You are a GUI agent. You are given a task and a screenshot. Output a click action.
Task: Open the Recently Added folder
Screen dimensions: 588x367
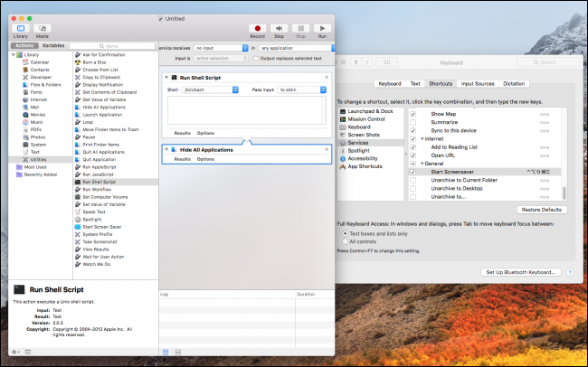(41, 174)
